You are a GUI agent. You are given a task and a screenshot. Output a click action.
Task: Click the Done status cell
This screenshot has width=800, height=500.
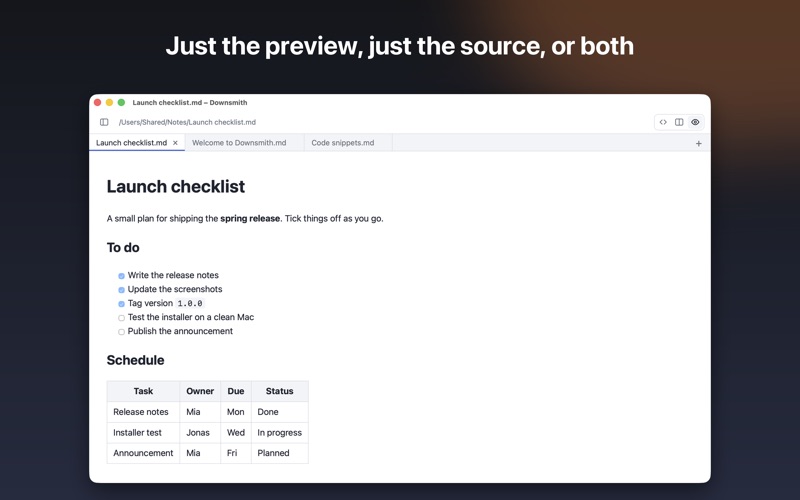click(280, 412)
